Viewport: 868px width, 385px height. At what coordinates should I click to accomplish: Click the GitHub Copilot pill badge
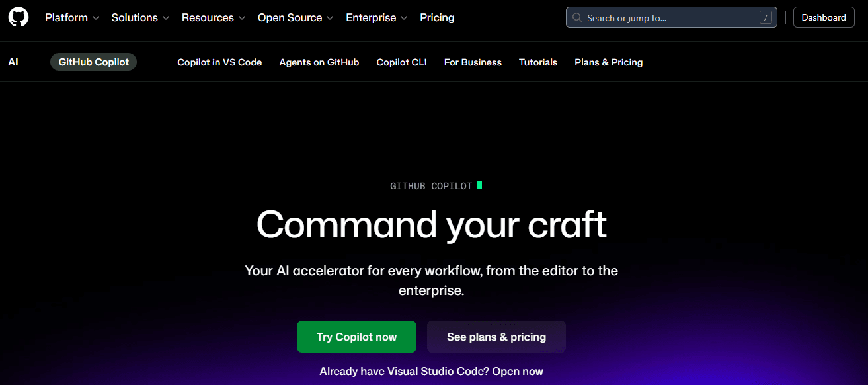point(93,62)
